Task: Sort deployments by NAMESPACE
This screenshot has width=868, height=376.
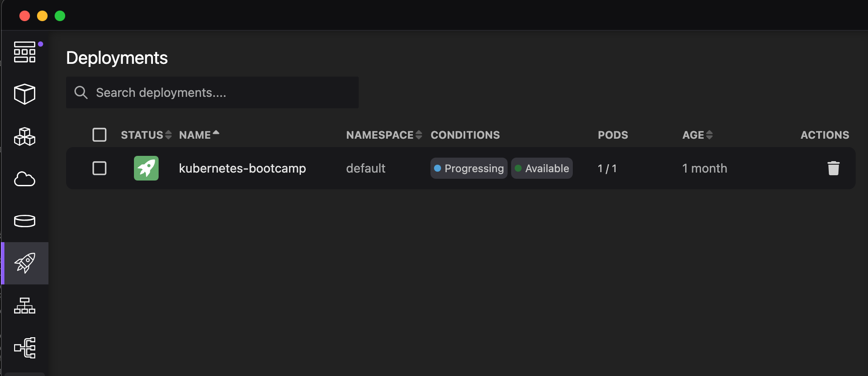Action: point(418,135)
